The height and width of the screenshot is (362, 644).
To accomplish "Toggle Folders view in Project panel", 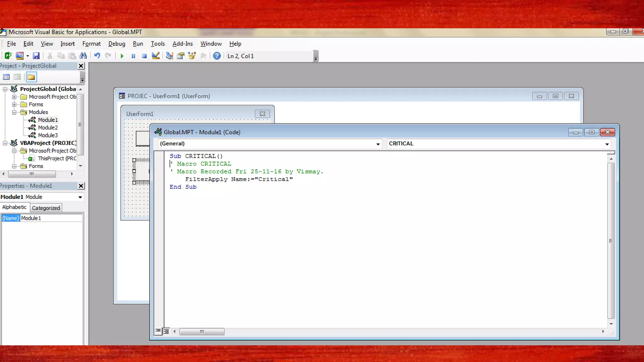I will tap(31, 77).
